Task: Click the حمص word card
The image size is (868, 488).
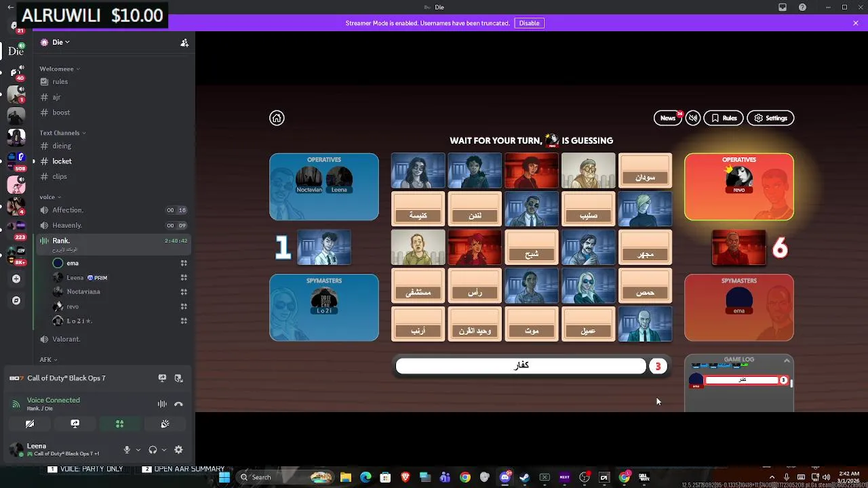Action: tap(645, 285)
